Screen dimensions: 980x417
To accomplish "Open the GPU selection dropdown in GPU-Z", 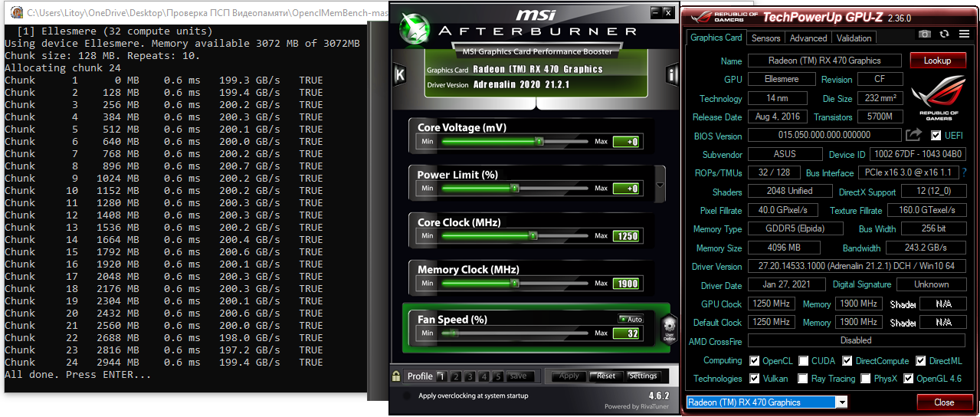I will (842, 402).
